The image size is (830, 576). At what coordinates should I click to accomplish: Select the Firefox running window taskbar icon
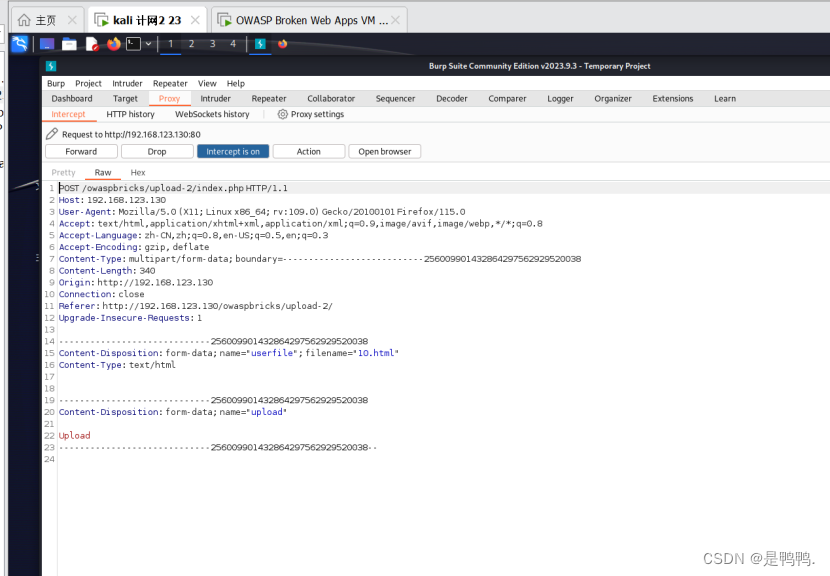coord(283,44)
